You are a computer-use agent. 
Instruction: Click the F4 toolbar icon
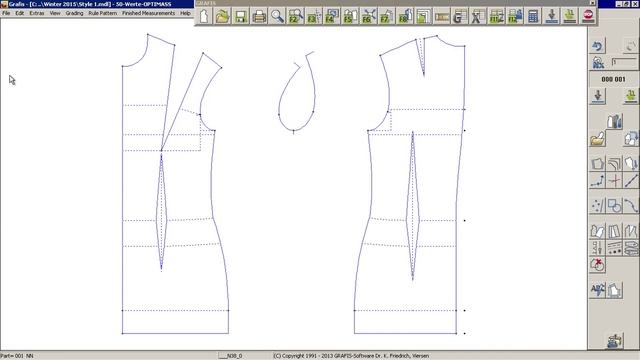(x=332, y=16)
